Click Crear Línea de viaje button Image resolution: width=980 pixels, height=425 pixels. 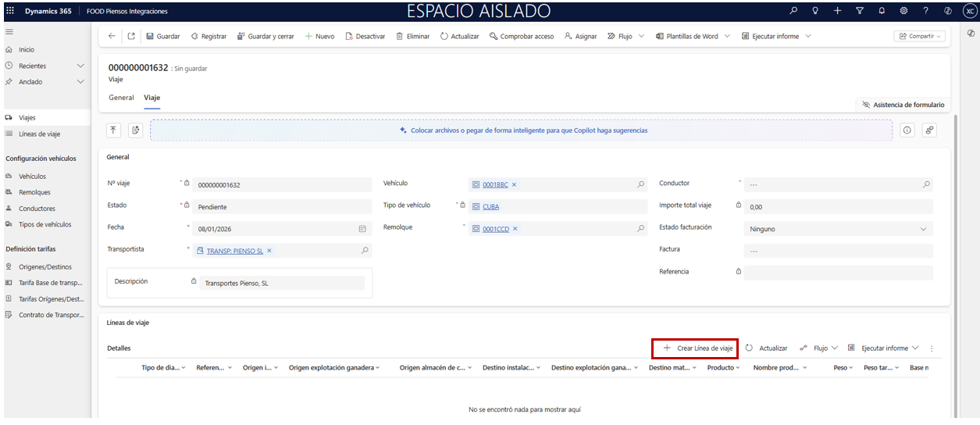(x=697, y=348)
